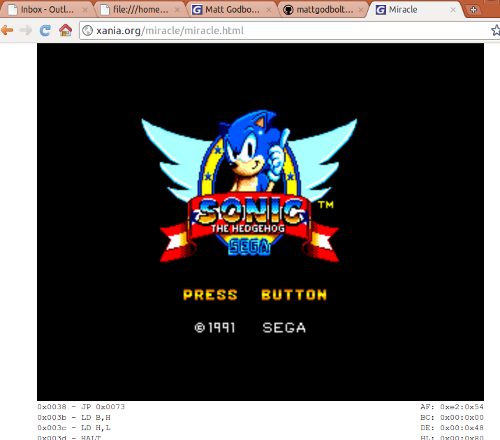Select disassembly line 0x0038 JP 0x0073

click(x=81, y=407)
